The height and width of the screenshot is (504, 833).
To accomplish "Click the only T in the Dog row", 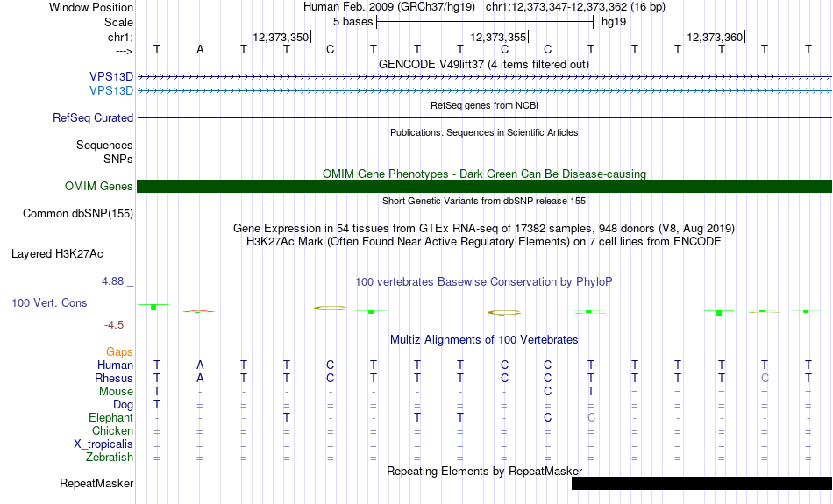I will click(157, 405).
